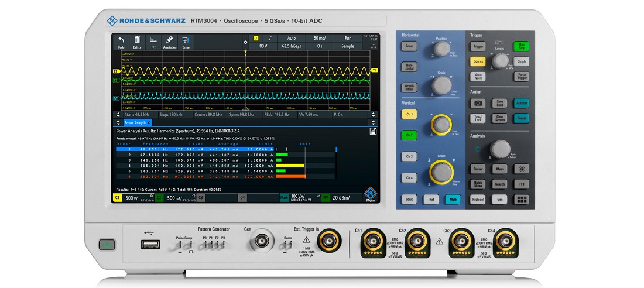The width and height of the screenshot is (644, 288).
Task: Click the apps grid key
Action: pos(522,200)
